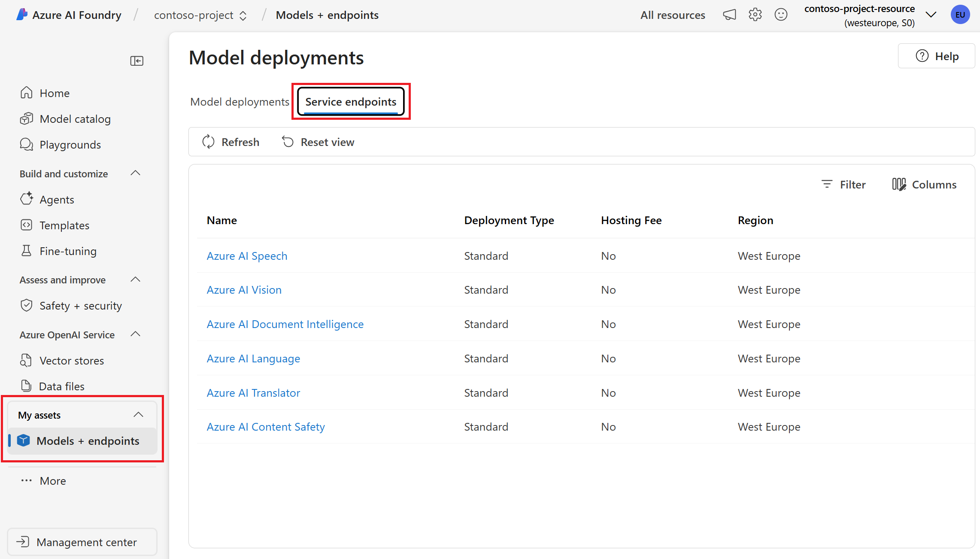980x559 pixels.
Task: Collapse the Build and customize section
Action: click(135, 173)
